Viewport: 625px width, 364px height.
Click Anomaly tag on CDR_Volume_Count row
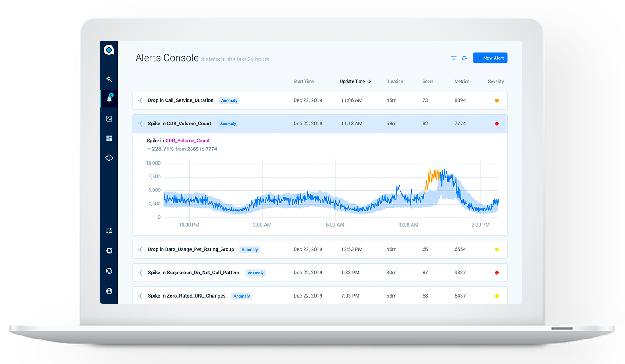pyautogui.click(x=228, y=124)
